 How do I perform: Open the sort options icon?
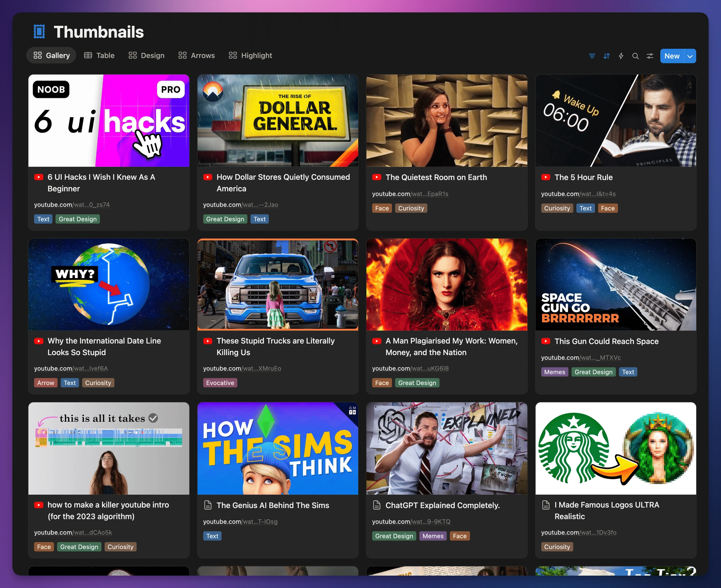coord(606,56)
